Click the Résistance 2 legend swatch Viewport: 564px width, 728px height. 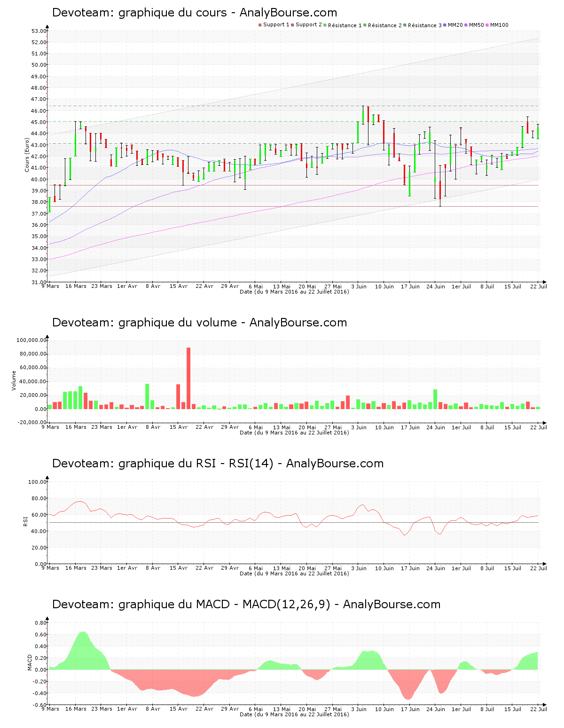(x=365, y=25)
